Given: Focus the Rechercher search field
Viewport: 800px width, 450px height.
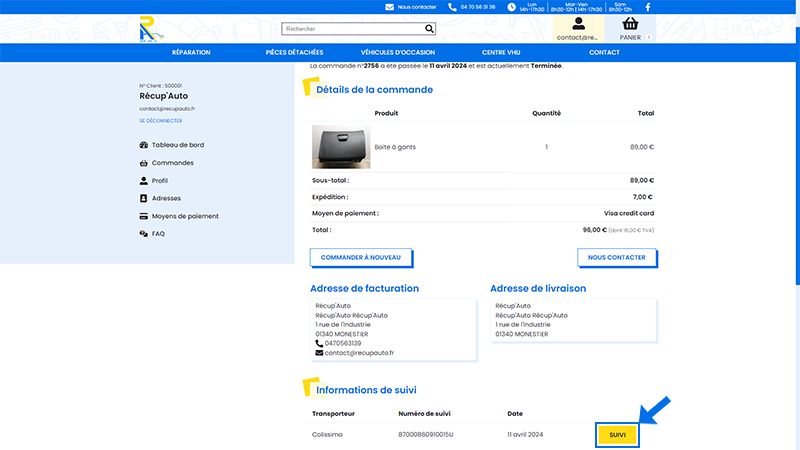Looking at the screenshot, I should coord(354,29).
